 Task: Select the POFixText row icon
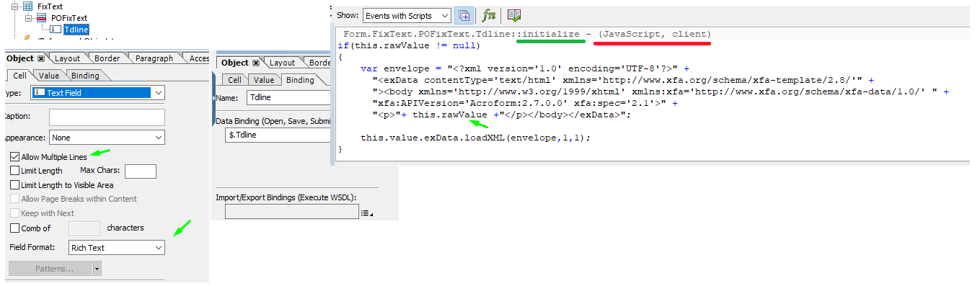click(x=41, y=17)
